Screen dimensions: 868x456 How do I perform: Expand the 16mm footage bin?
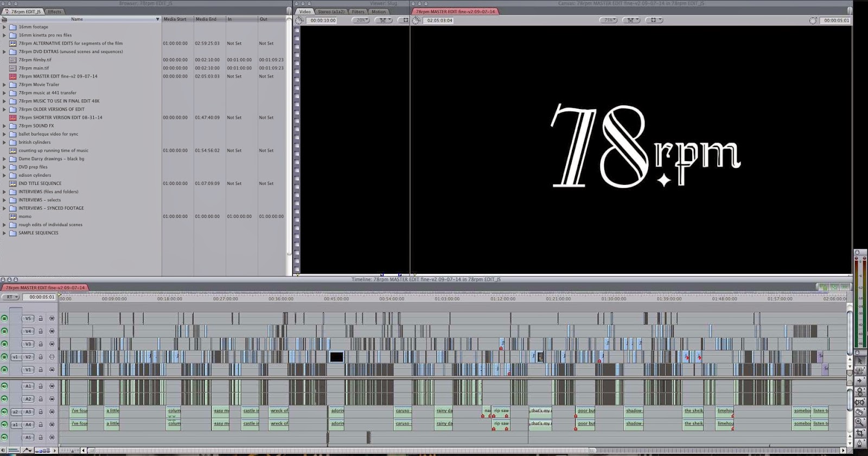tap(4, 27)
